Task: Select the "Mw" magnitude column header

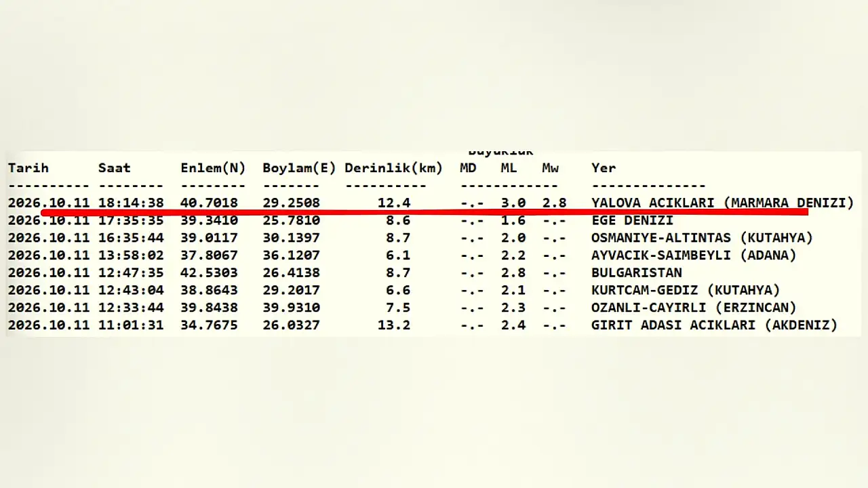Action: coord(550,168)
